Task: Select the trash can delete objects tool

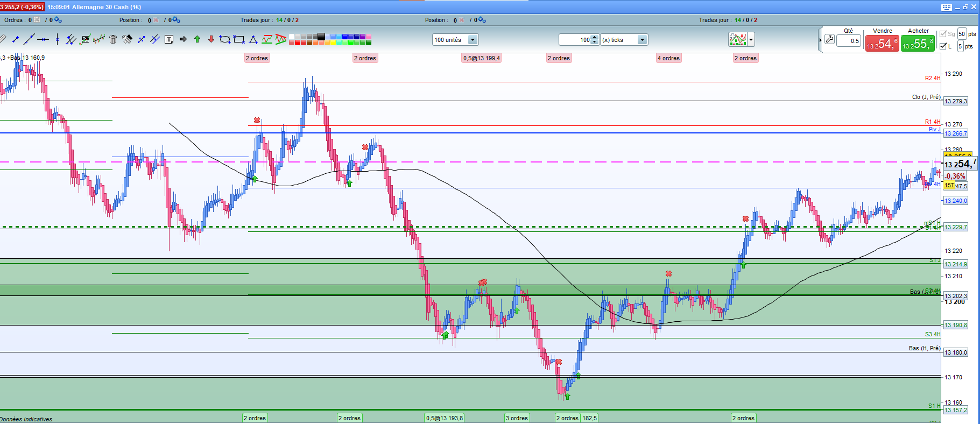Action: pyautogui.click(x=113, y=39)
